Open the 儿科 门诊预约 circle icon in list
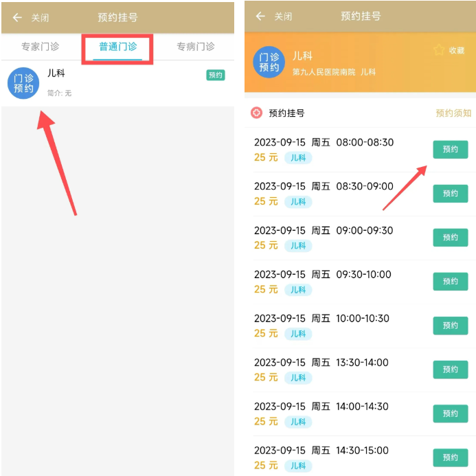This screenshot has width=476, height=476. pos(23,83)
